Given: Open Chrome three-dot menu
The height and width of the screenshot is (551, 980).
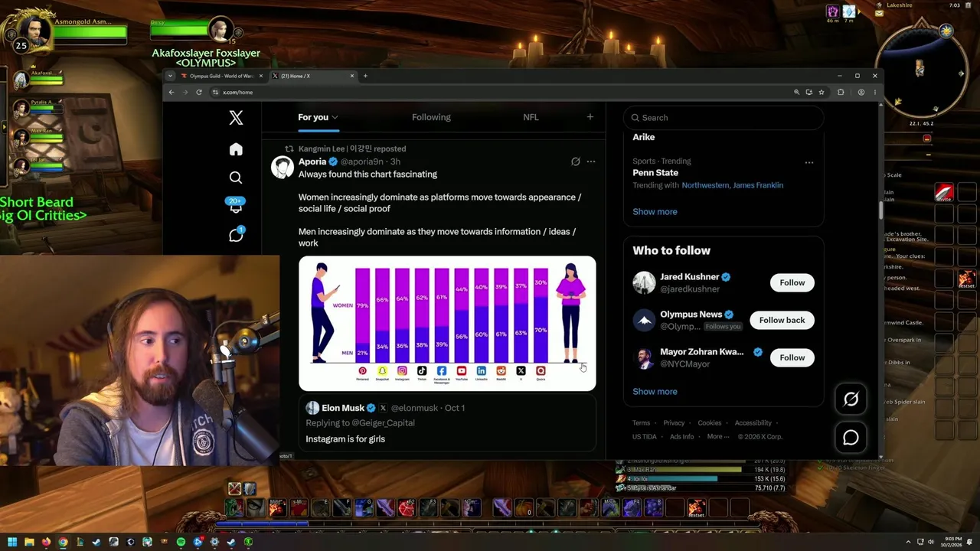Looking at the screenshot, I should (875, 92).
